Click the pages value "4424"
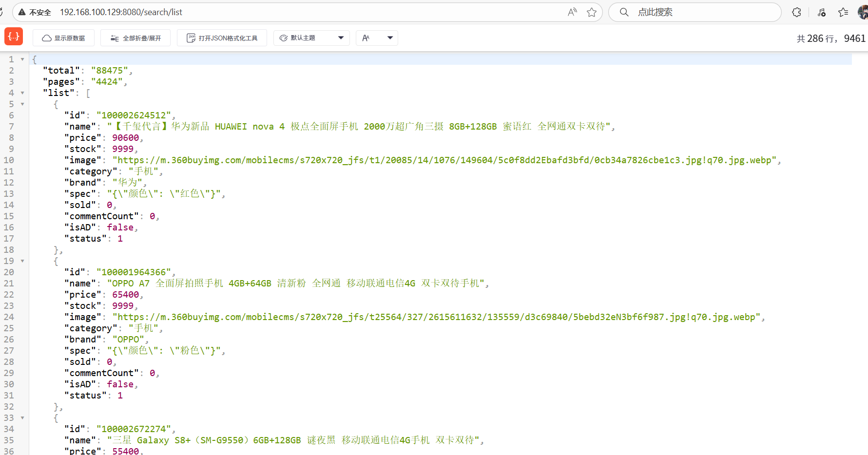868x455 pixels. point(107,82)
